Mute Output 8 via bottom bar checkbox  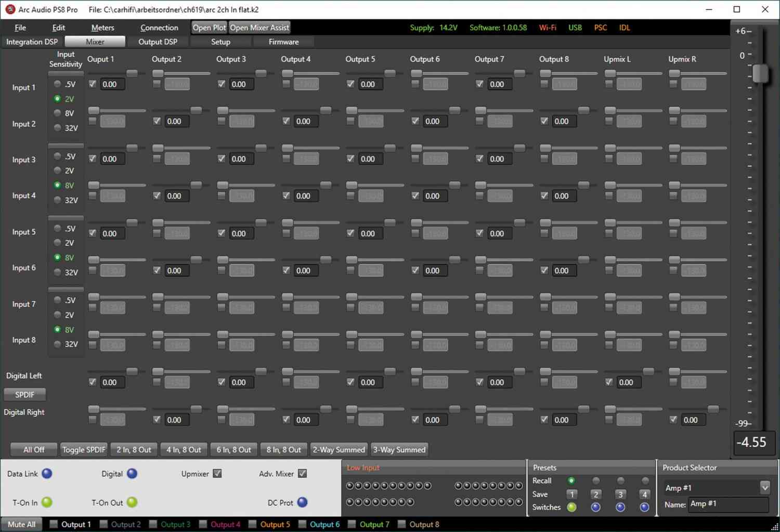click(401, 524)
